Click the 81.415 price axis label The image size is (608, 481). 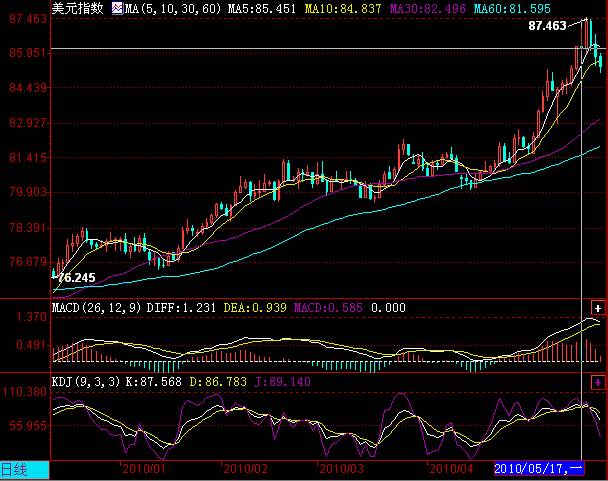pos(28,158)
